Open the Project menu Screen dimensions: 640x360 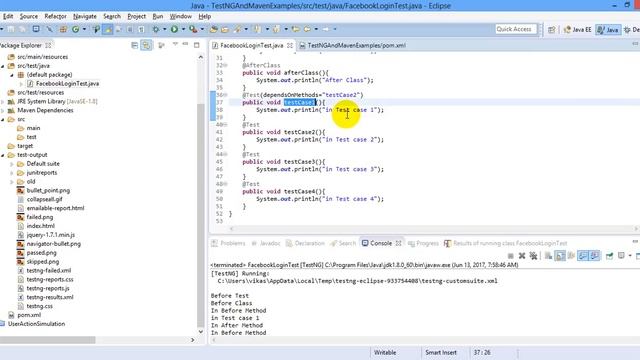pos(136,16)
